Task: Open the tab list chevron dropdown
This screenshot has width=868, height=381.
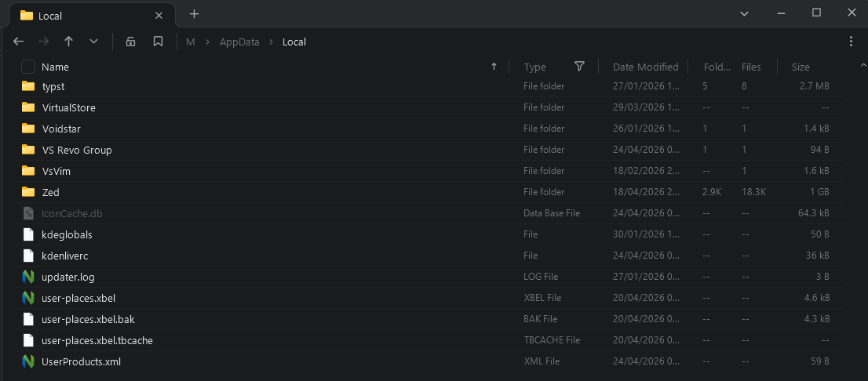Action: (x=745, y=14)
